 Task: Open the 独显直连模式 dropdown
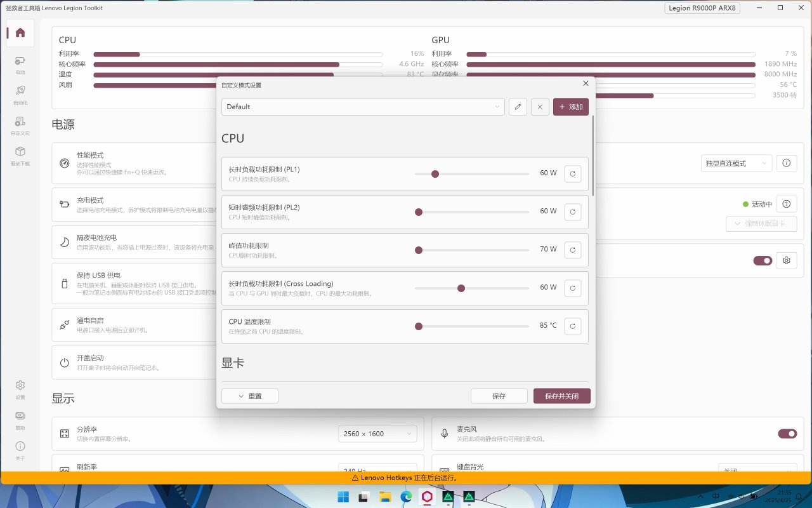pyautogui.click(x=737, y=163)
